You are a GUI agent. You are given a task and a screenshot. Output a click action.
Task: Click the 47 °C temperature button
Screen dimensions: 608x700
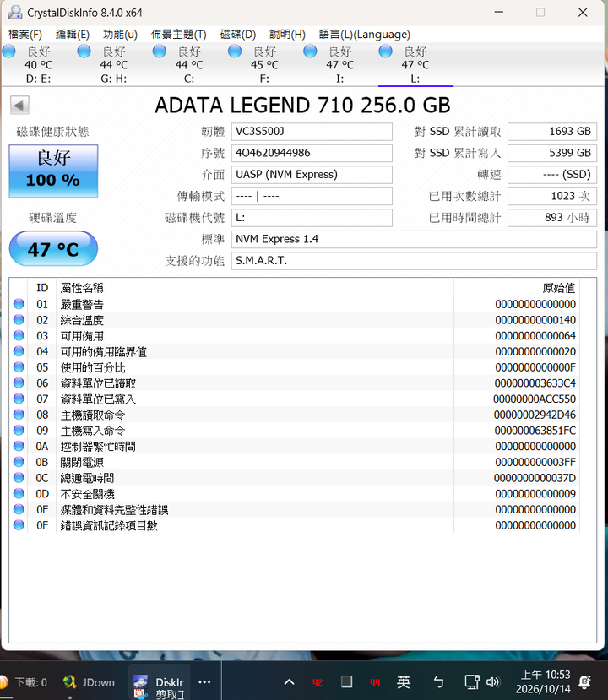53,248
